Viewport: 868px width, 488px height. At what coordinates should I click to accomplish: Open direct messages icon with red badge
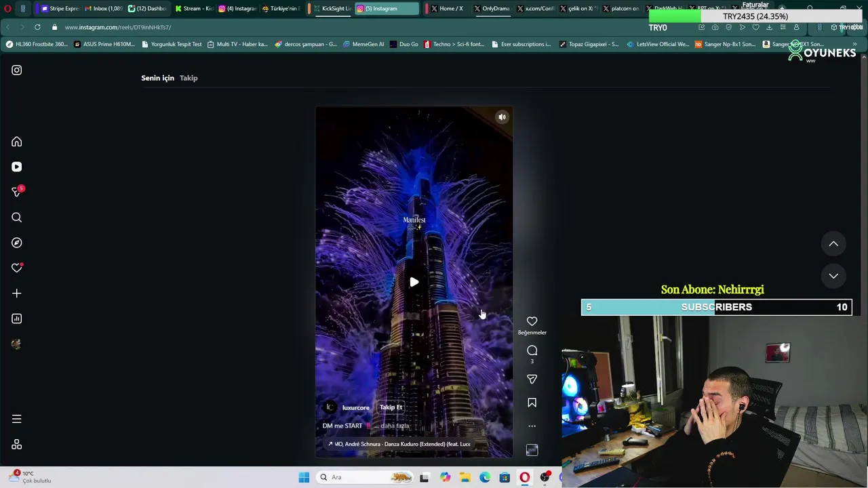point(17,192)
